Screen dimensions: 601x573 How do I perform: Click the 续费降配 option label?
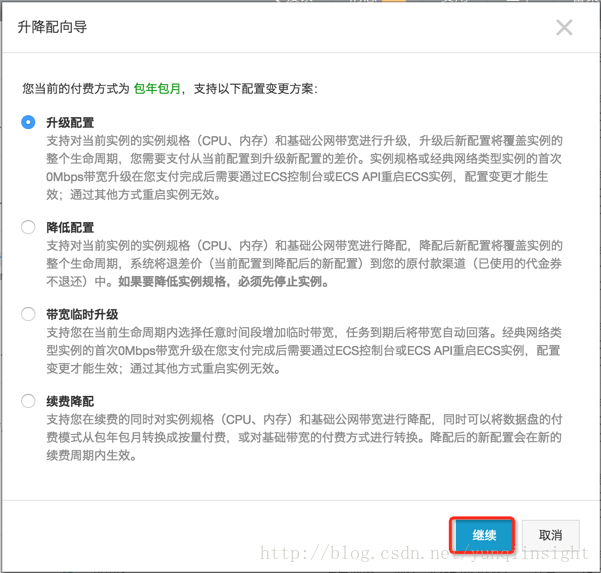70,401
